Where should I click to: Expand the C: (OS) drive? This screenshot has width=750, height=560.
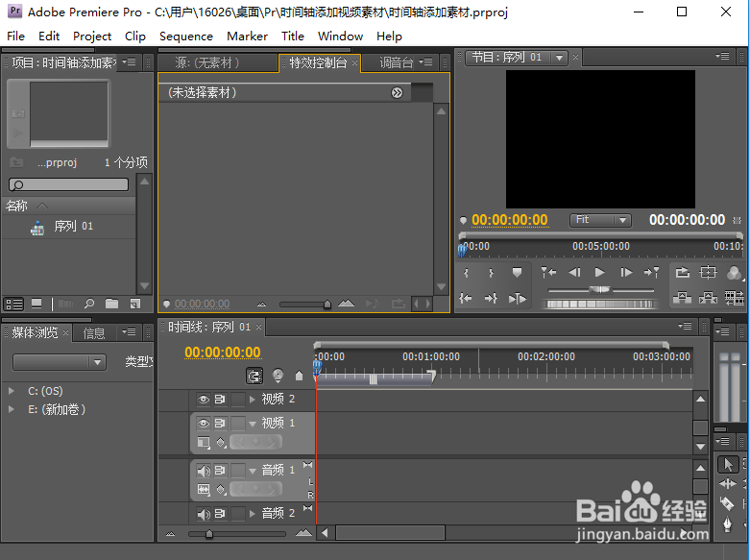click(11, 391)
